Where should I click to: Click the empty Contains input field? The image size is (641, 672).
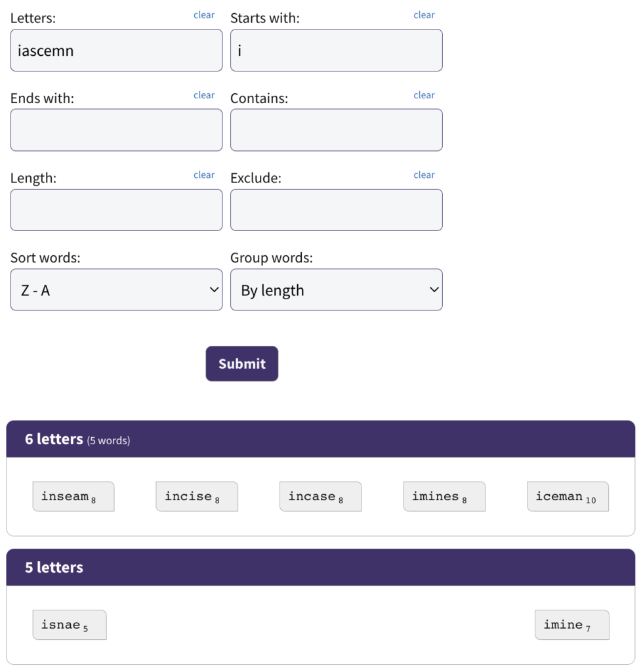336,130
